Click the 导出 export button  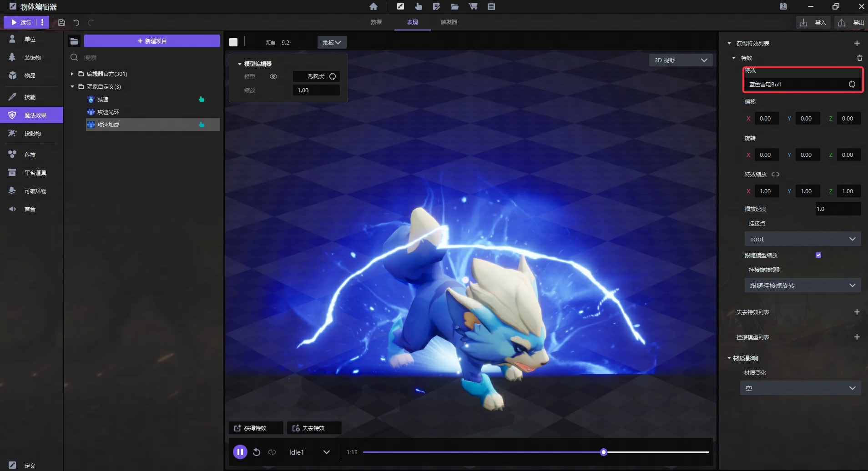click(851, 22)
